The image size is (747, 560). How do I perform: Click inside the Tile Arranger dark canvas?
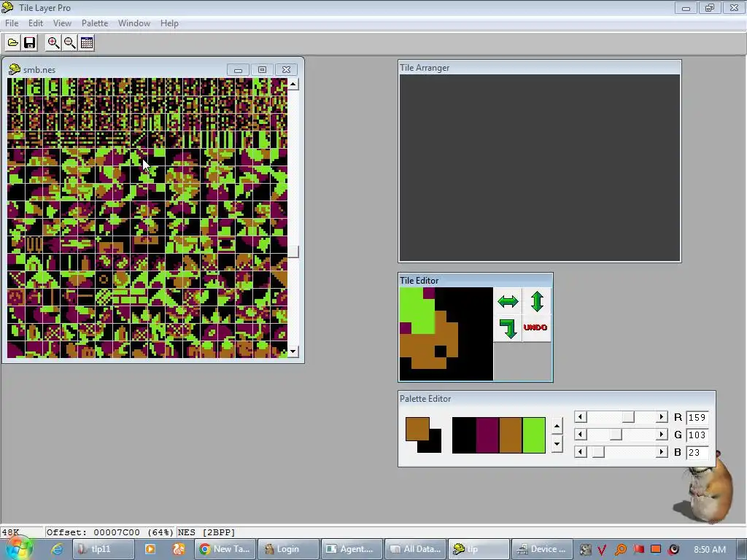pyautogui.click(x=539, y=168)
